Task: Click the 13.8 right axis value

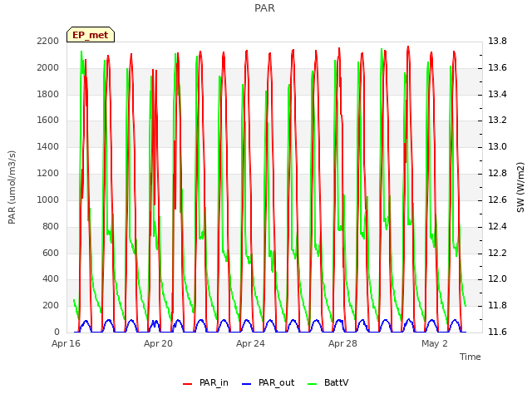Action: coord(497,42)
